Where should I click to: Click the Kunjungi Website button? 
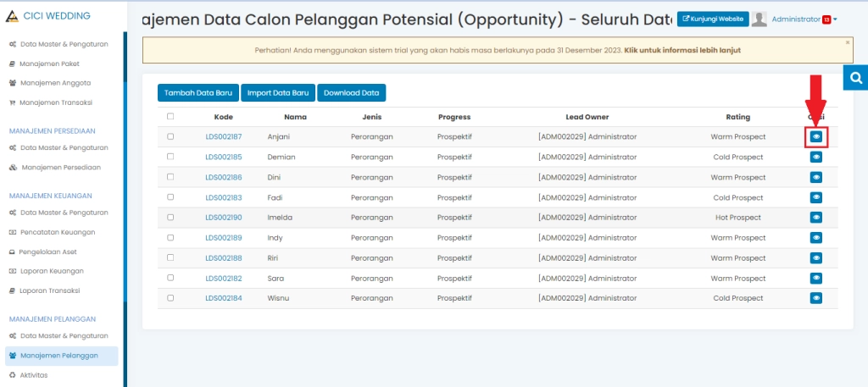712,19
